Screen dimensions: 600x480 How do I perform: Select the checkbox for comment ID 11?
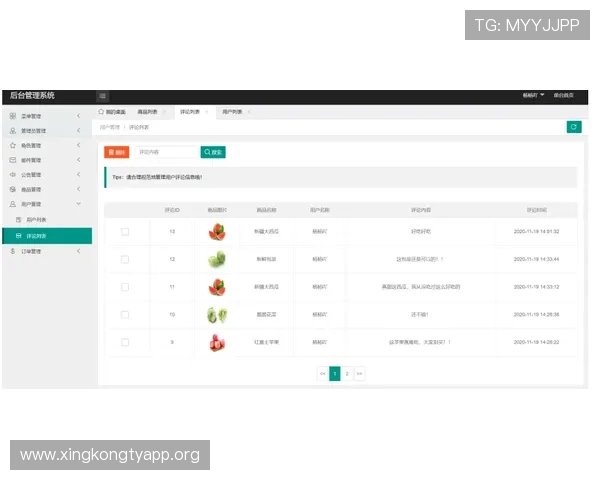[125, 287]
